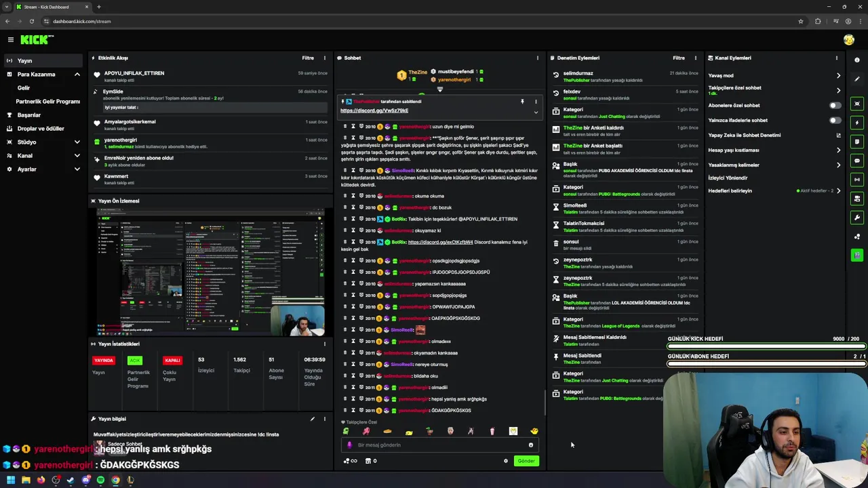Open Hedefleri belirleyin settings
Viewport: 868px width, 488px height.
[774, 190]
